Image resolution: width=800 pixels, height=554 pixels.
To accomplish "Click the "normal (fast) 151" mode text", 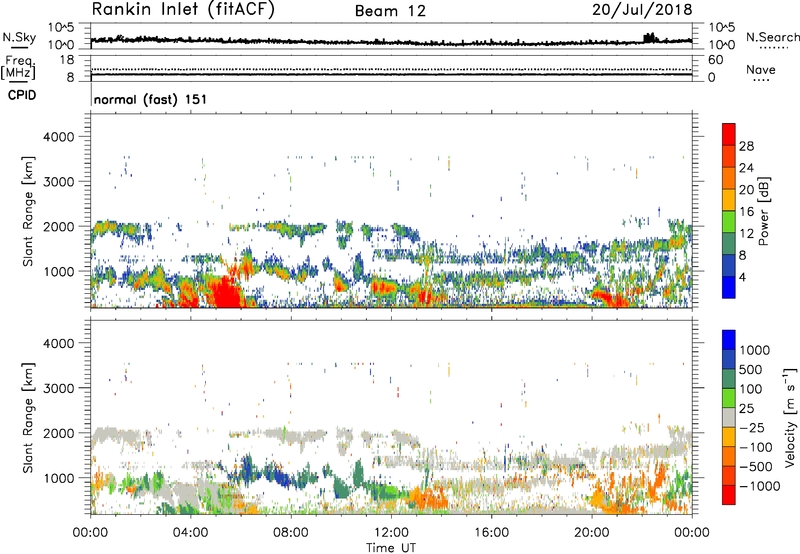I will (x=151, y=99).
